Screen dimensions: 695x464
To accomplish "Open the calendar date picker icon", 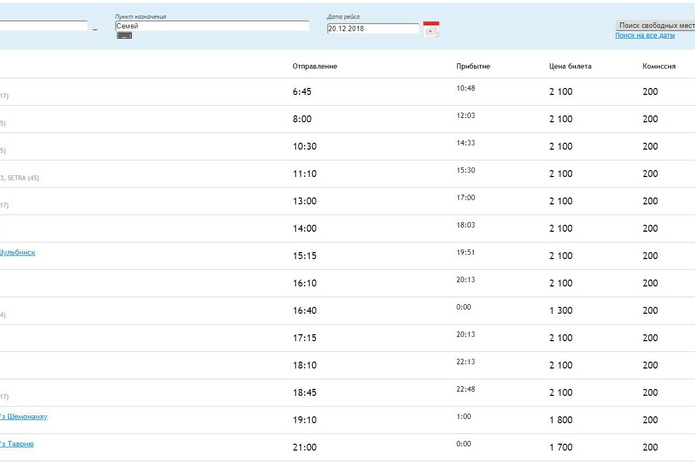I will coord(431,29).
